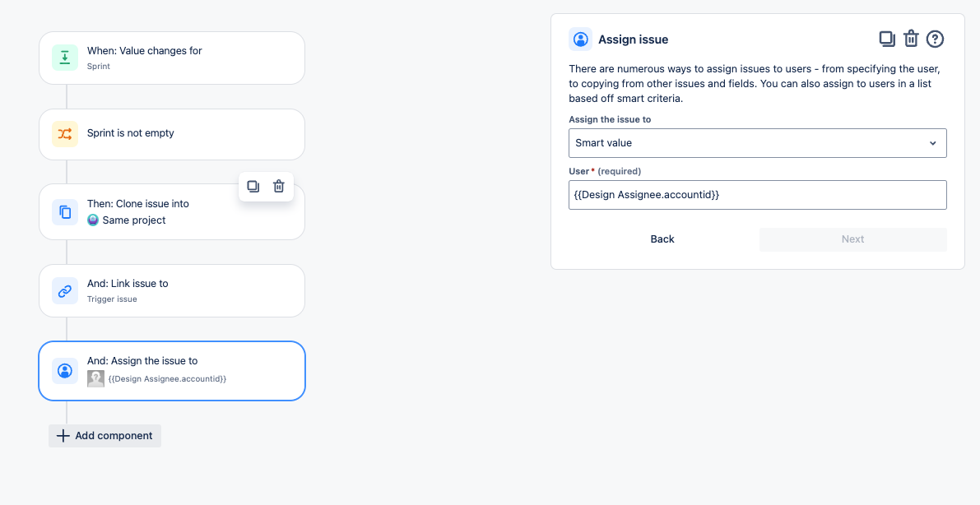Click the Next button

[853, 239]
